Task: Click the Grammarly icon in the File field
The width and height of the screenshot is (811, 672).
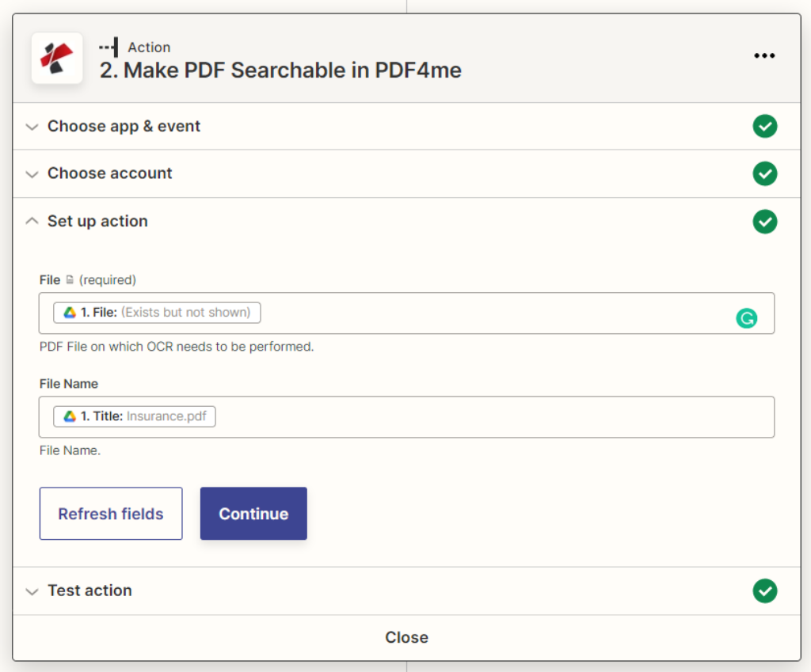Action: (746, 318)
